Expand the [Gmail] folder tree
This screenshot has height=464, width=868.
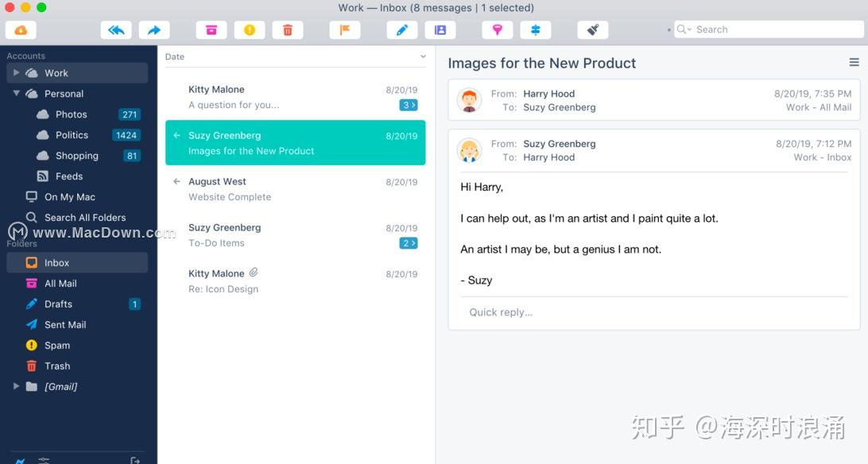(16, 386)
